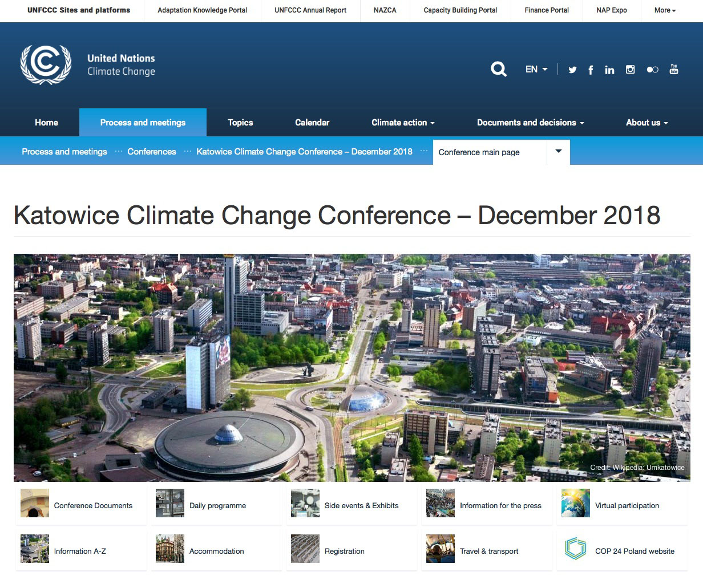Click the Credit: Wikipedia: Umkatowice caption
This screenshot has height=588, width=703.
point(637,468)
